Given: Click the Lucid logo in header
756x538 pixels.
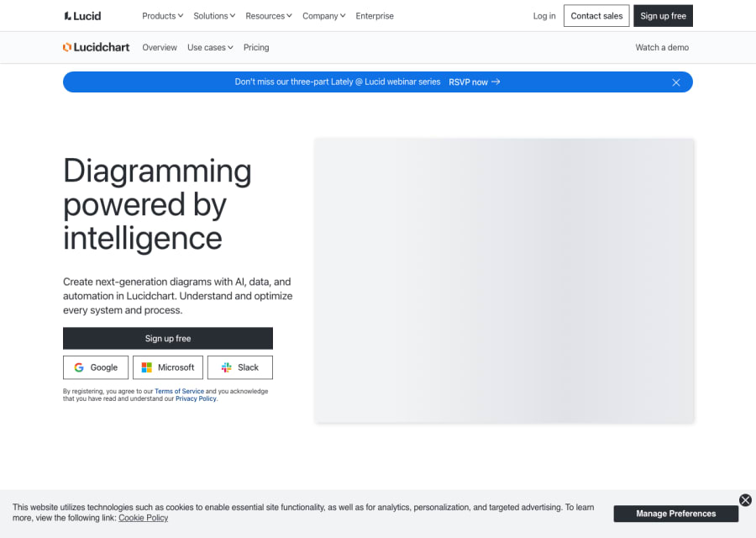Looking at the screenshot, I should coord(82,16).
